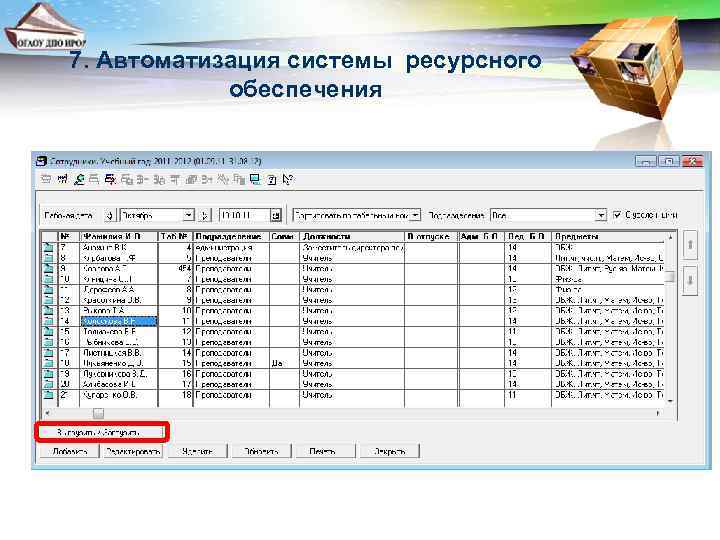
Task: Click the horizontal scrollbar's right arrow
Action: pyautogui.click(x=658, y=413)
